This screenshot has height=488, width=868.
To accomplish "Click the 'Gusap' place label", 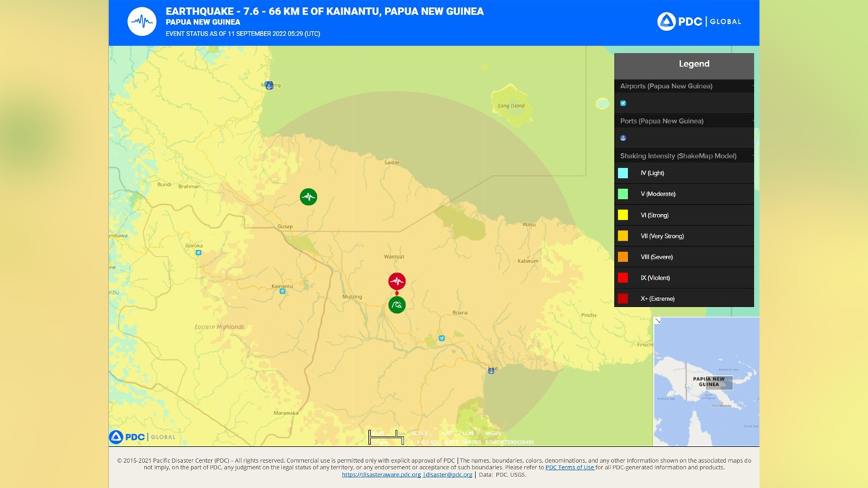I will click(x=285, y=226).
